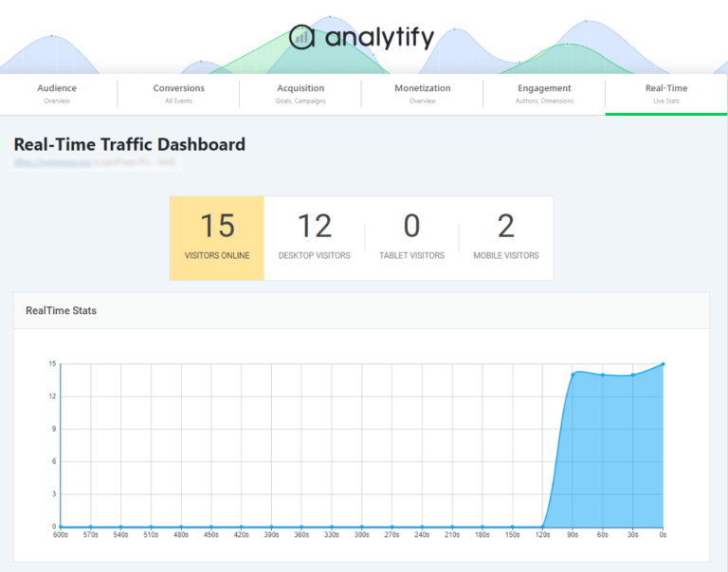This screenshot has height=572, width=728.
Task: Select the Desktop Visitors stat box
Action: click(x=314, y=238)
